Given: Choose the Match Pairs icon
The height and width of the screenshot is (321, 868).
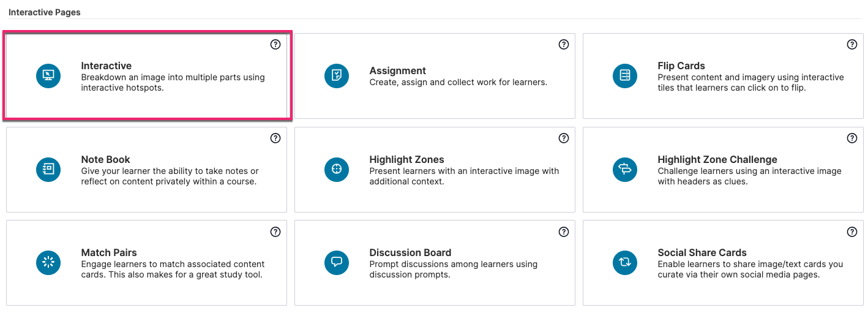Looking at the screenshot, I should click(48, 263).
